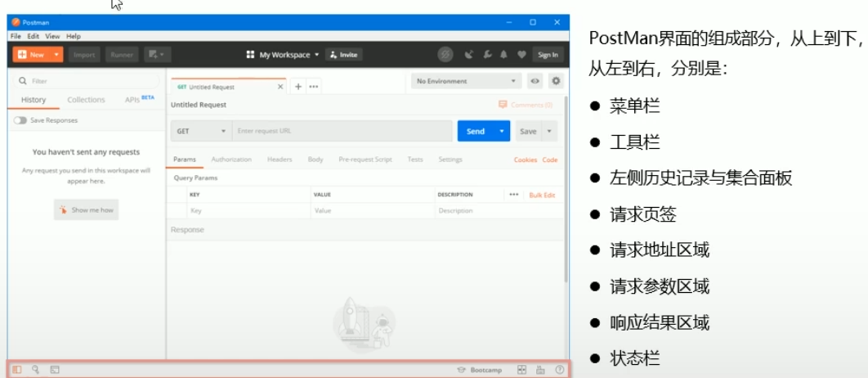
Task: Click the environment quick look eye icon
Action: 535,81
